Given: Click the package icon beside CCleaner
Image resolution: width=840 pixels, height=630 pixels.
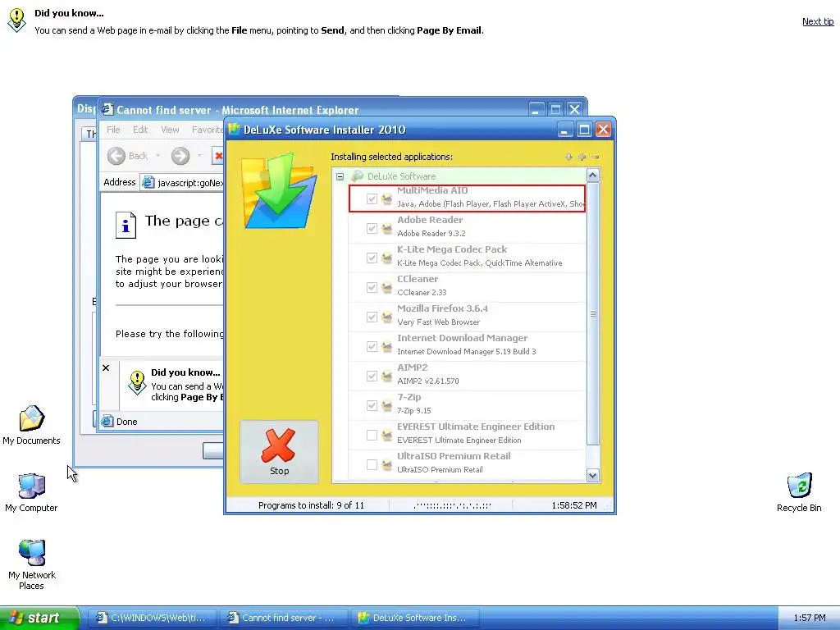Looking at the screenshot, I should point(387,287).
